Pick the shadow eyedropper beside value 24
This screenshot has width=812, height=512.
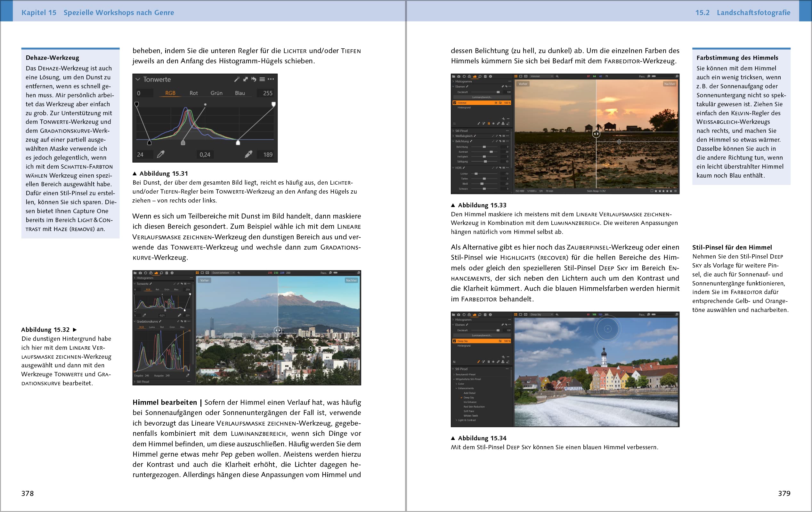pos(161,154)
